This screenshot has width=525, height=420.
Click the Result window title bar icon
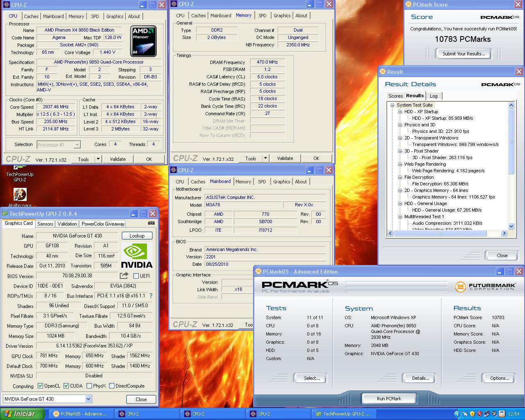pos(382,71)
